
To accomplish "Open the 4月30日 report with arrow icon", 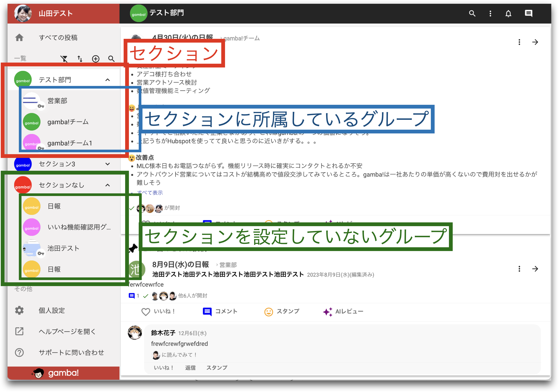I will point(535,42).
